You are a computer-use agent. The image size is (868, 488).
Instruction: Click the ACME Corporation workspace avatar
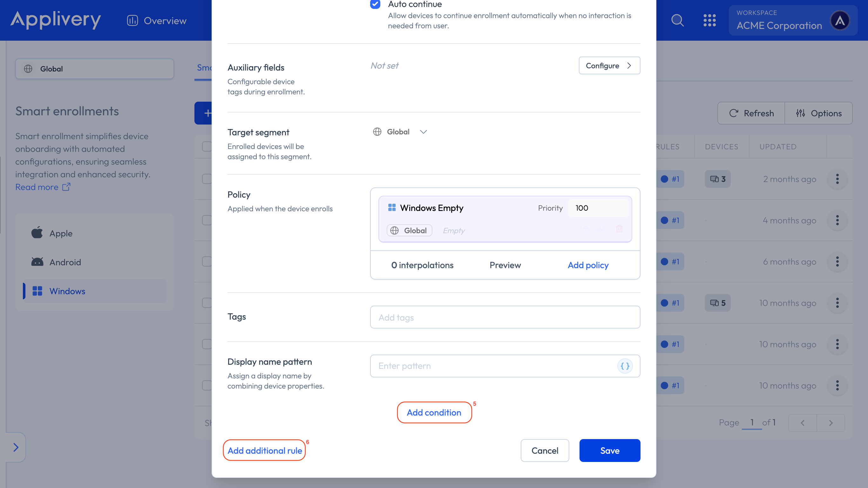pyautogui.click(x=840, y=20)
